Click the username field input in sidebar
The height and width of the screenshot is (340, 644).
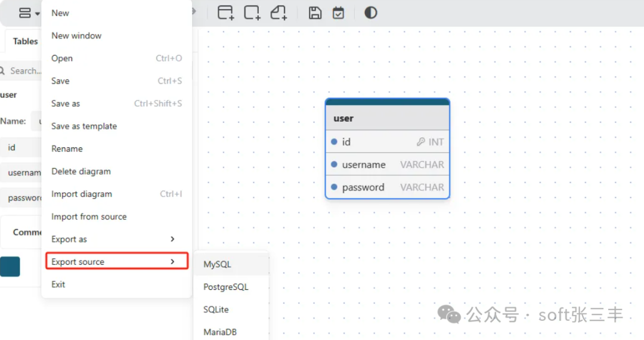coord(20,172)
